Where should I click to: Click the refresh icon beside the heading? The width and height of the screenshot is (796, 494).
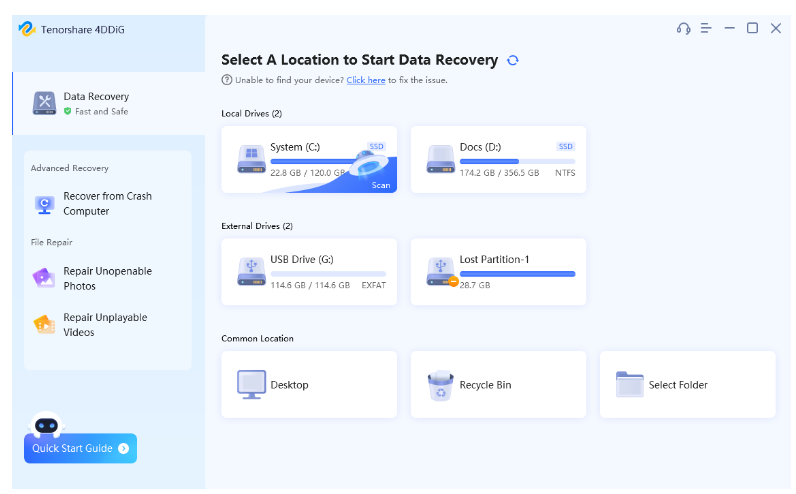click(513, 60)
